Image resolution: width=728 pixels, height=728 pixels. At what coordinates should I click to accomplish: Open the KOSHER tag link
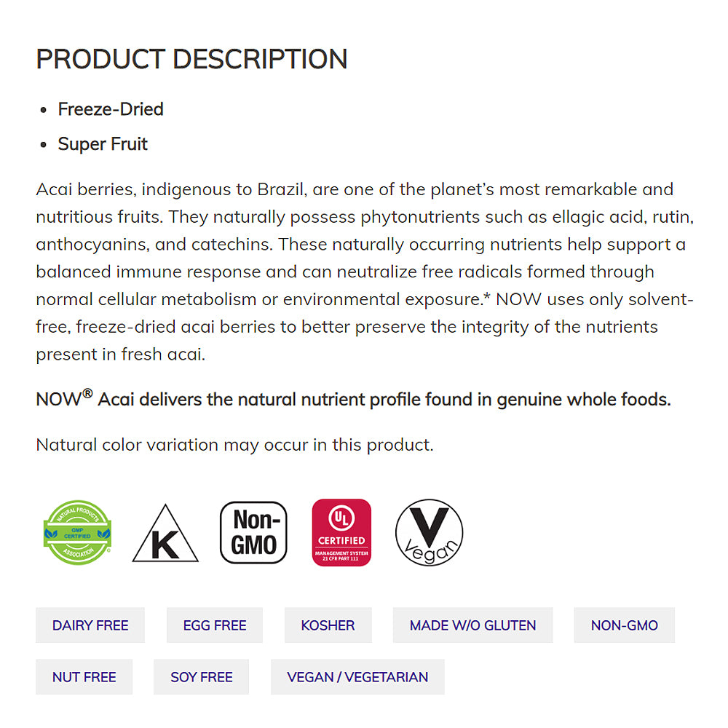point(328,625)
